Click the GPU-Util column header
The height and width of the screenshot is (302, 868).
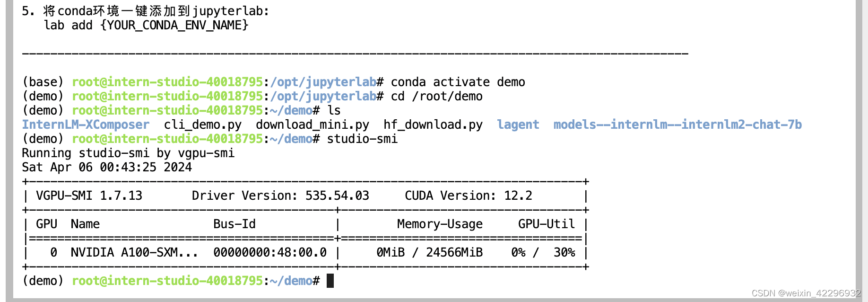click(547, 224)
